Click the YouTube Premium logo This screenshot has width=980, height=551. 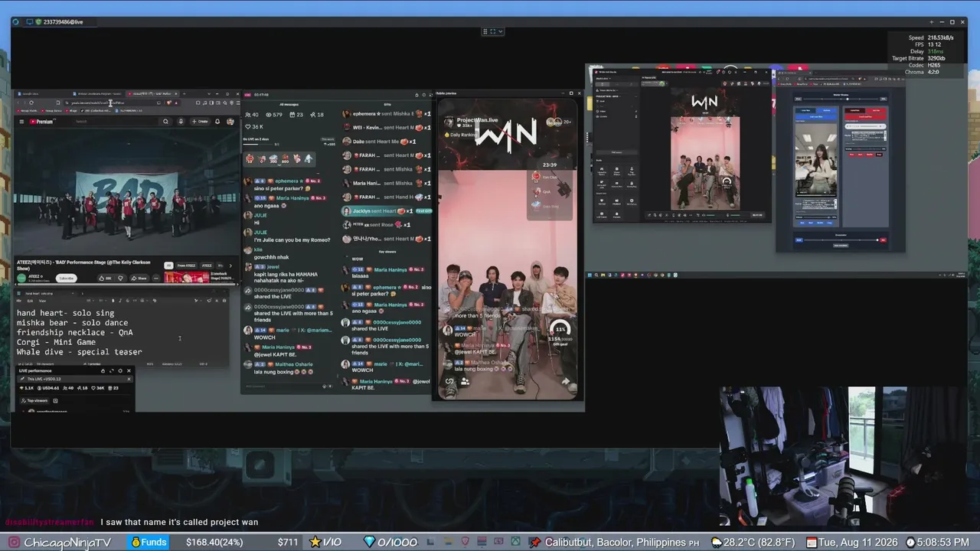point(42,121)
